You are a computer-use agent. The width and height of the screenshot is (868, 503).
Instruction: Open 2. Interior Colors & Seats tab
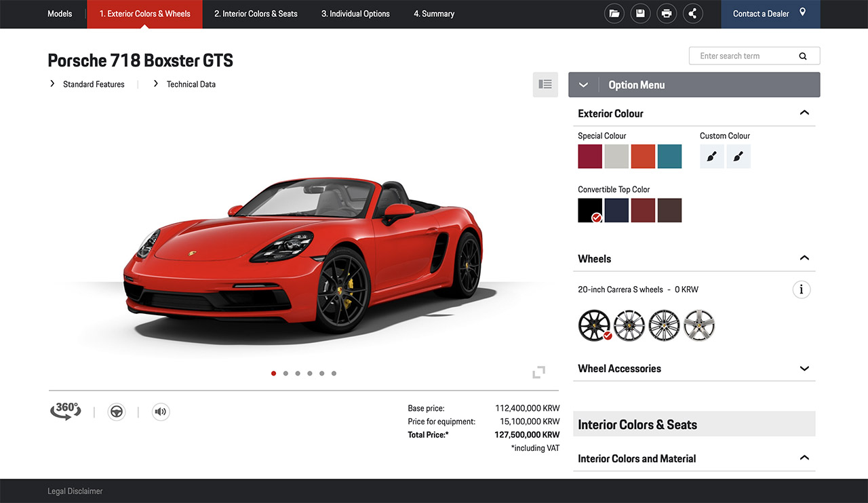pos(256,14)
